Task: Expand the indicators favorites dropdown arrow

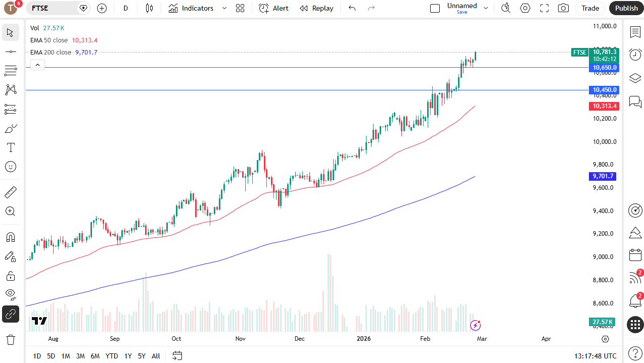Action: tap(224, 8)
